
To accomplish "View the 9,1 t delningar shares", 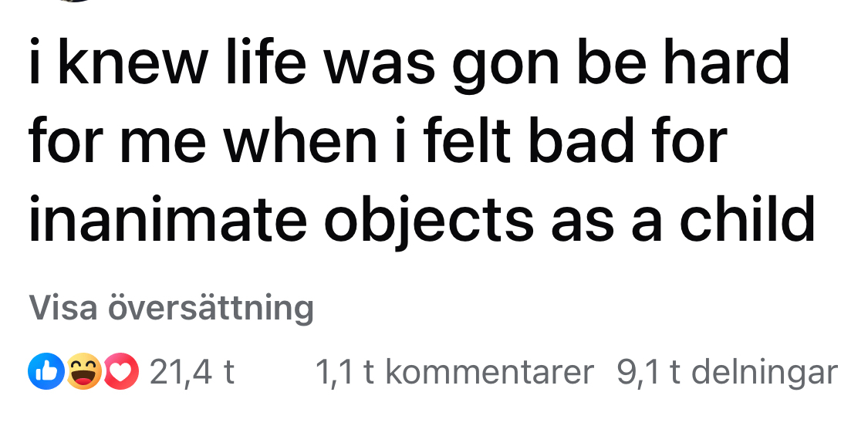I will pos(727,372).
